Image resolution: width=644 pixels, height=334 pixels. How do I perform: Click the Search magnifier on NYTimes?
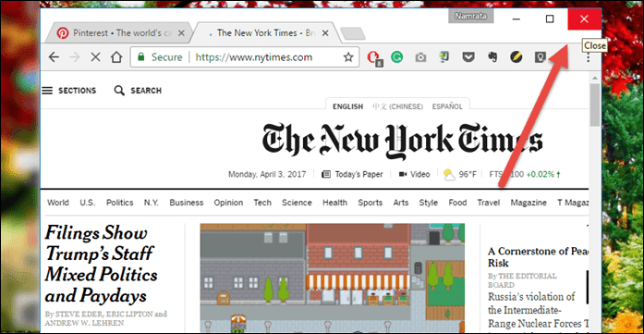coord(119,91)
